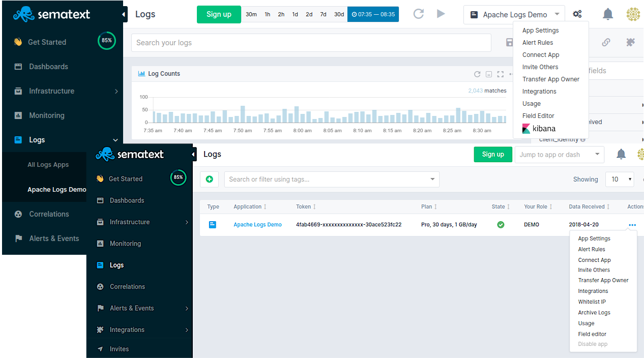Choose Field Editor in the upper dropdown menu

538,116
